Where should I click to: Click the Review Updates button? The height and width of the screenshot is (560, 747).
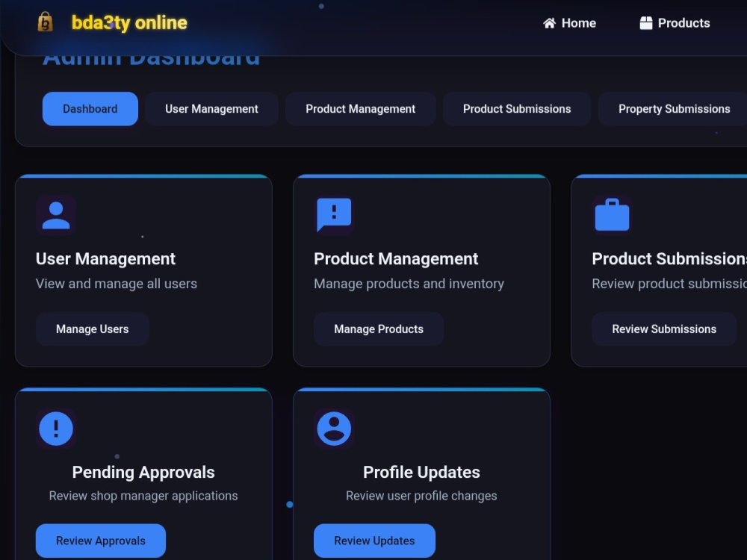(x=374, y=541)
